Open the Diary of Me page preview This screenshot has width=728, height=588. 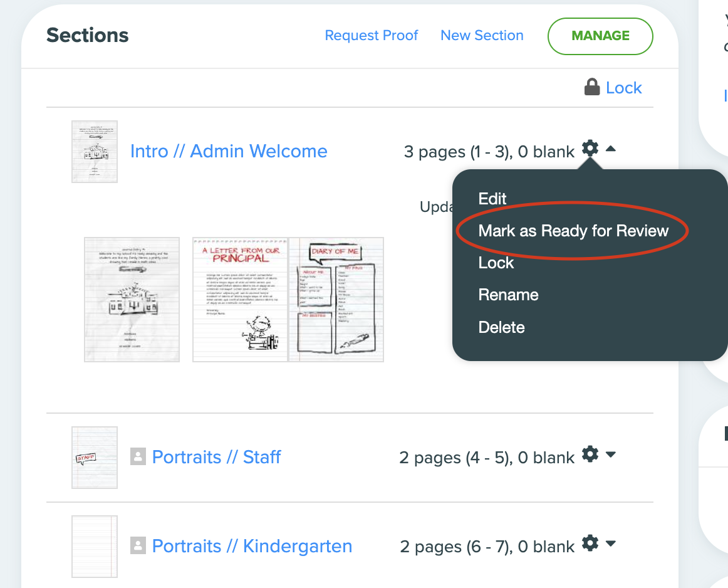pos(336,300)
